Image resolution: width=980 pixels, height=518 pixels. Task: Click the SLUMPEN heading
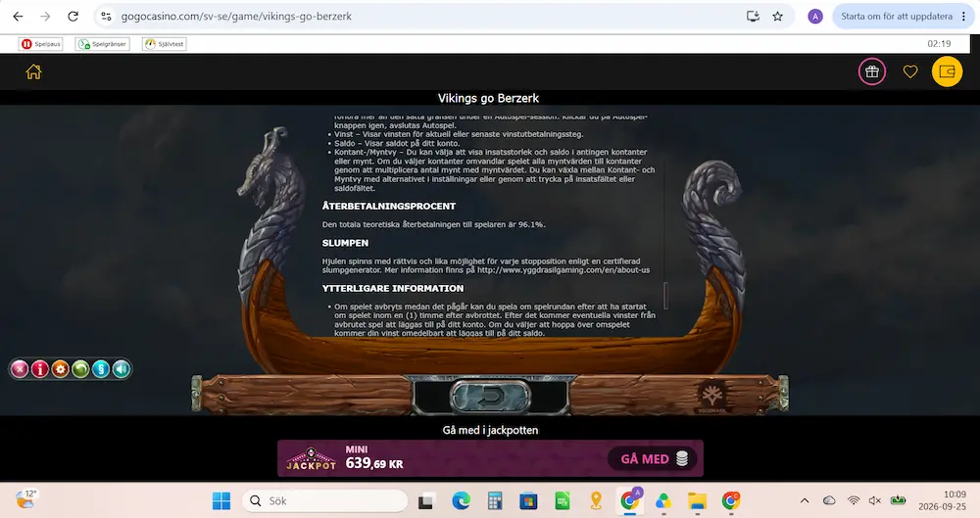pos(345,243)
